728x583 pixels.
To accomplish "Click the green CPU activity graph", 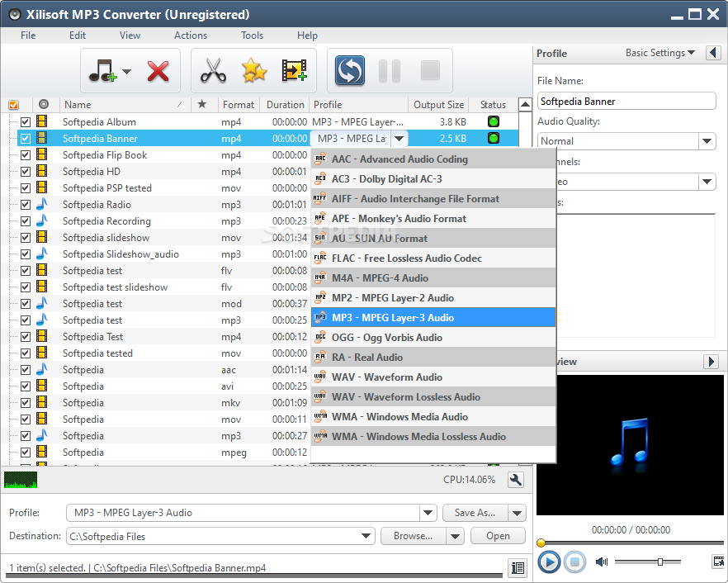I will (21, 480).
